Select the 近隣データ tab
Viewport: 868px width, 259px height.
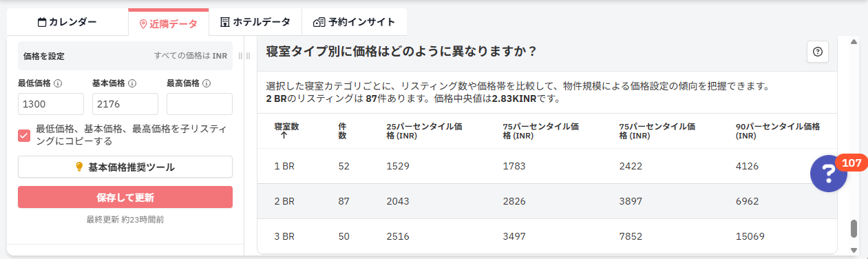169,23
